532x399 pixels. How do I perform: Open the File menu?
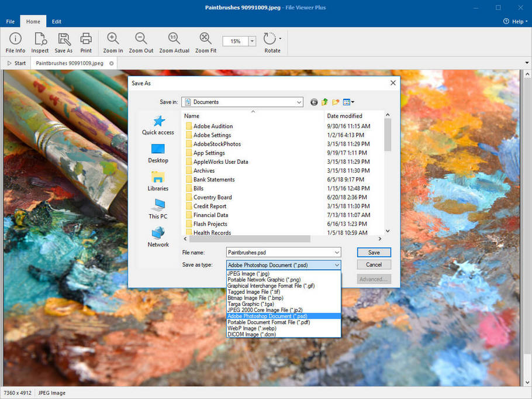point(10,21)
